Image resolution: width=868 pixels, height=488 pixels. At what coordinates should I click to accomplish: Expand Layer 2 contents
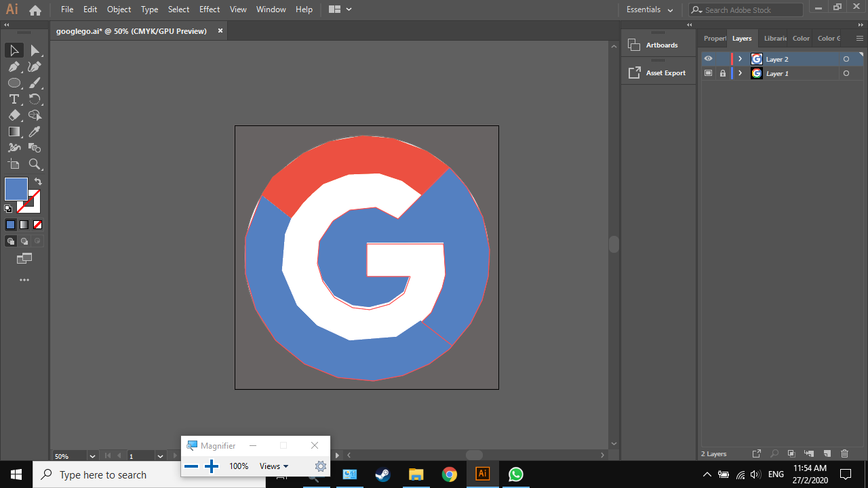(740, 59)
